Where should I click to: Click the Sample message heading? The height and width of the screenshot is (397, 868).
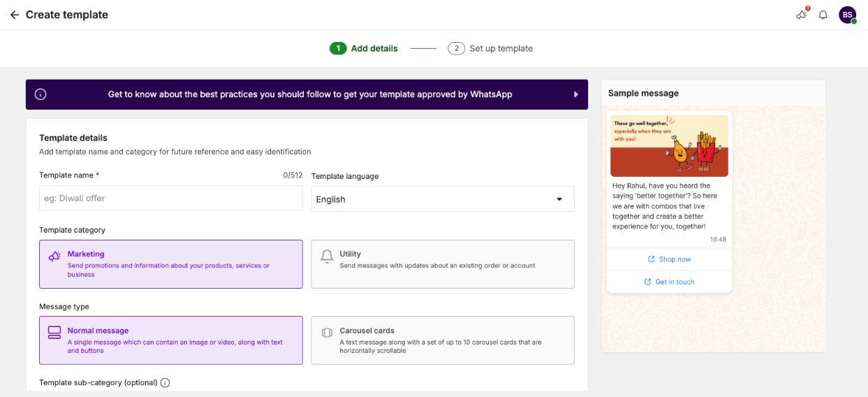tap(643, 93)
